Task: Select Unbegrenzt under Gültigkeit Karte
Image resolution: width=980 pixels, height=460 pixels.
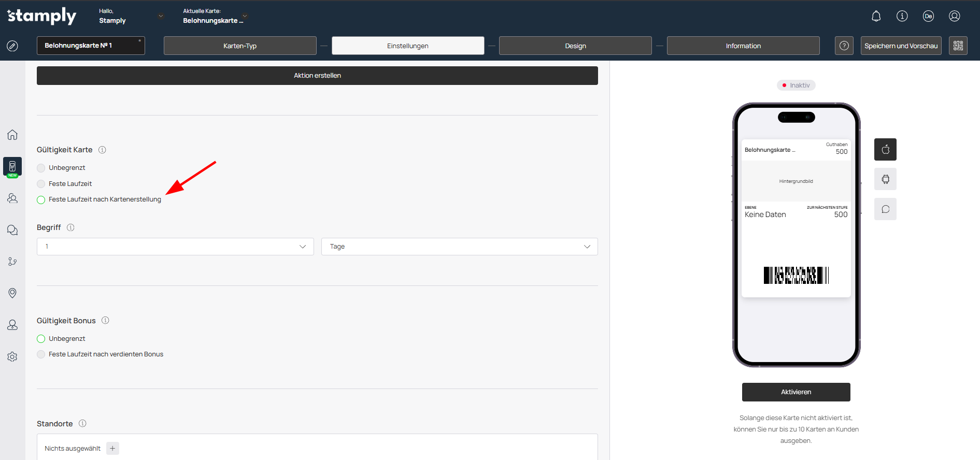Action: [41, 168]
